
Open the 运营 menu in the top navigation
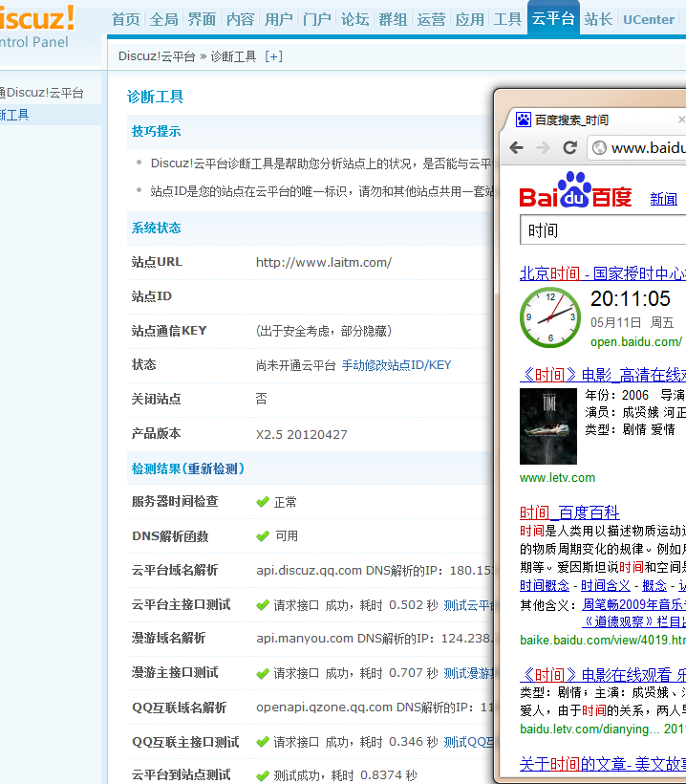(x=431, y=19)
